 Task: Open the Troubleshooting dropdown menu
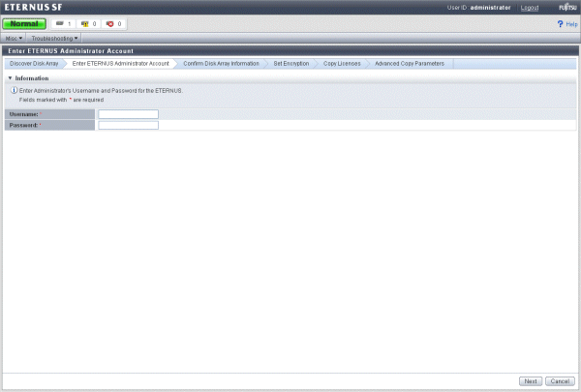[x=54, y=38]
